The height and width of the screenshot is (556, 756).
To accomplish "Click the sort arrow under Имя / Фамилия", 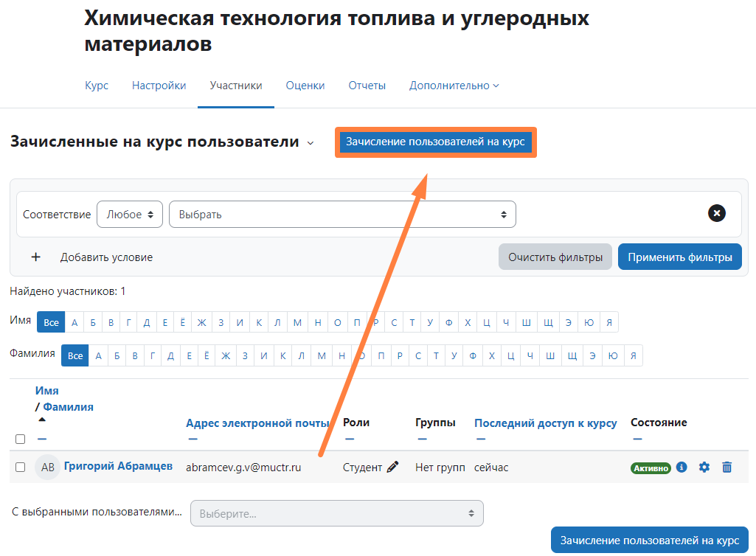I will click(x=42, y=420).
